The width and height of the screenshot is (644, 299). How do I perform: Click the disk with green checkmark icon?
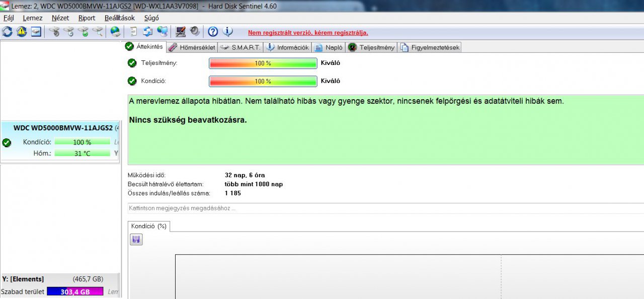[84, 32]
